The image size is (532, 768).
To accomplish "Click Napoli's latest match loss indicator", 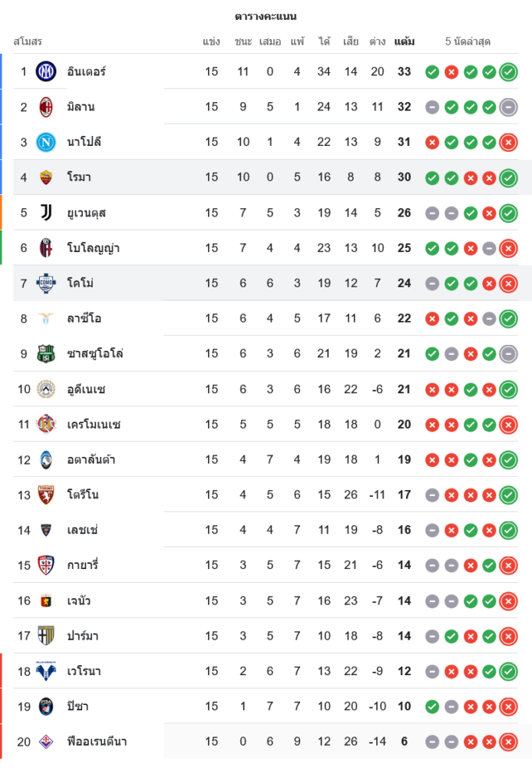I will tap(507, 142).
